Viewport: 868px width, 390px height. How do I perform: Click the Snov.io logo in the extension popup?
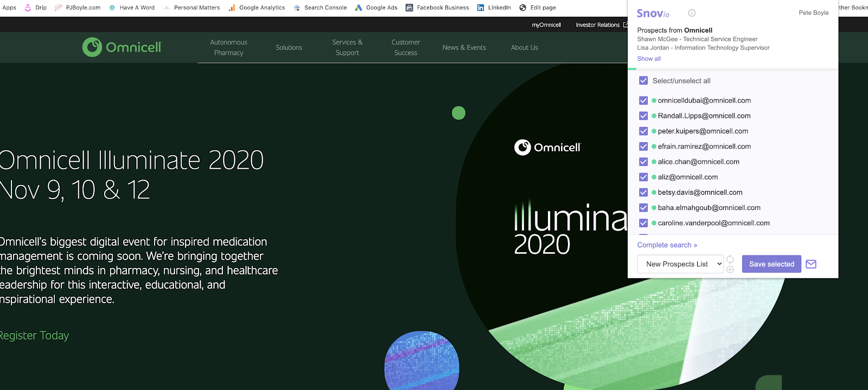pos(653,14)
